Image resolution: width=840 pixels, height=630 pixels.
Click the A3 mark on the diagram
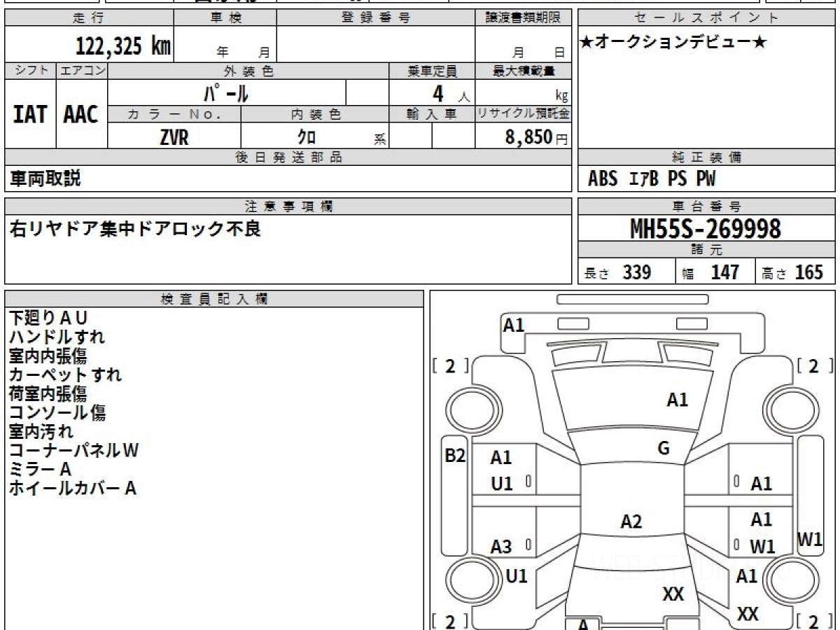[501, 547]
